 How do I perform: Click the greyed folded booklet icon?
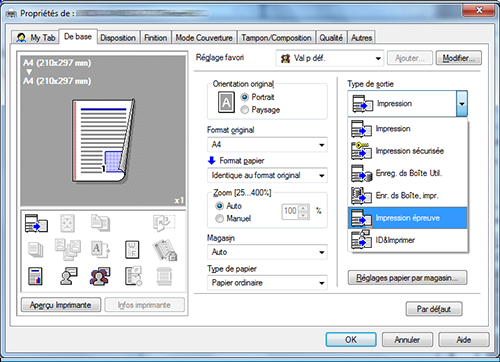click(164, 223)
